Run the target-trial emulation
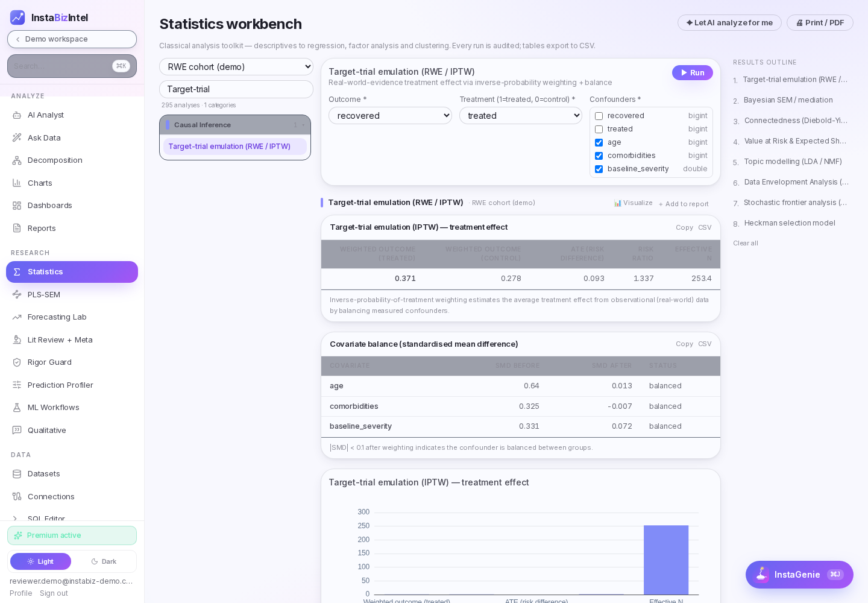 tap(693, 72)
